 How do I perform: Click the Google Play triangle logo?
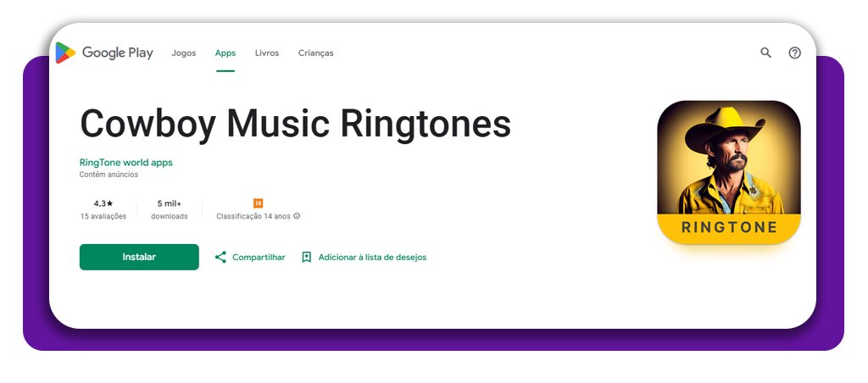pyautogui.click(x=65, y=53)
